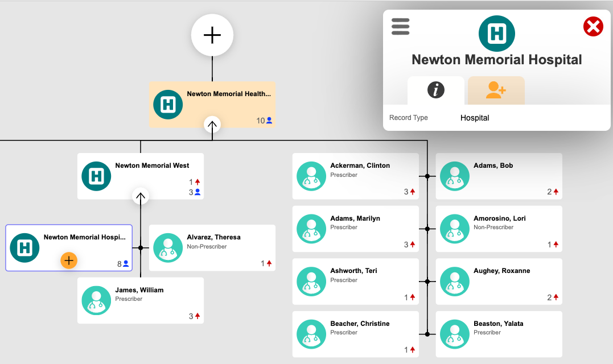Open the hamburger menu in details panel
This screenshot has height=364, width=613.
[x=400, y=26]
